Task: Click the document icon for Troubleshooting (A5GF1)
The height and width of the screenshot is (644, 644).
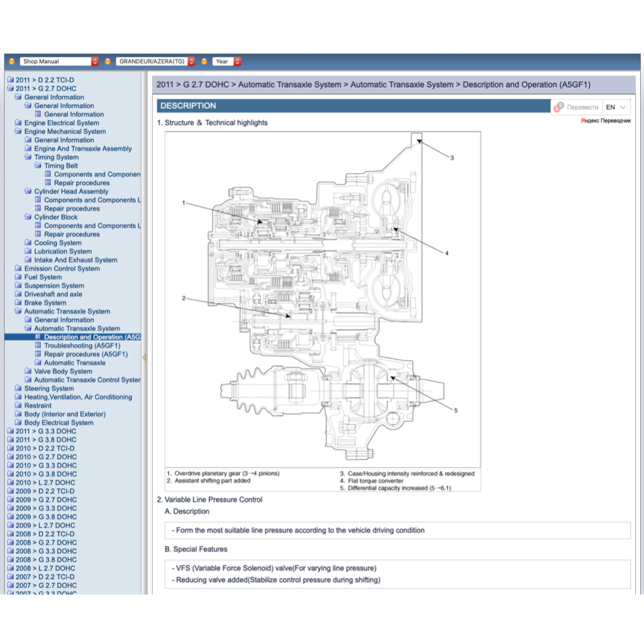Action: tap(38, 345)
